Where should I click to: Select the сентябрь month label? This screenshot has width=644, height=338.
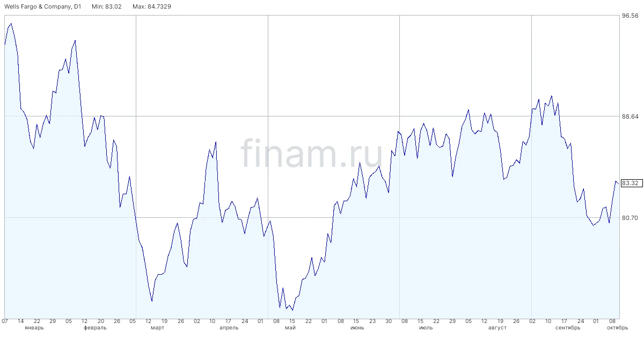[568, 327]
